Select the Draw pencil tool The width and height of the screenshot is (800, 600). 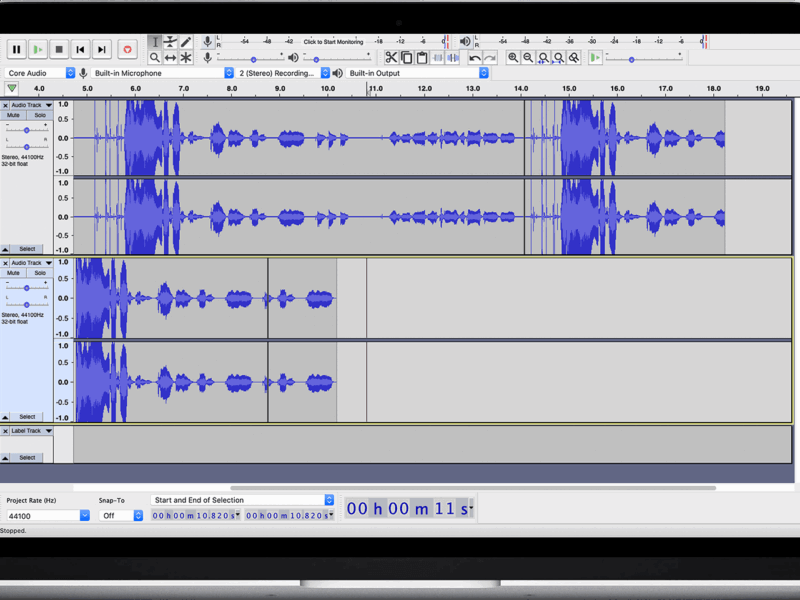[186, 42]
